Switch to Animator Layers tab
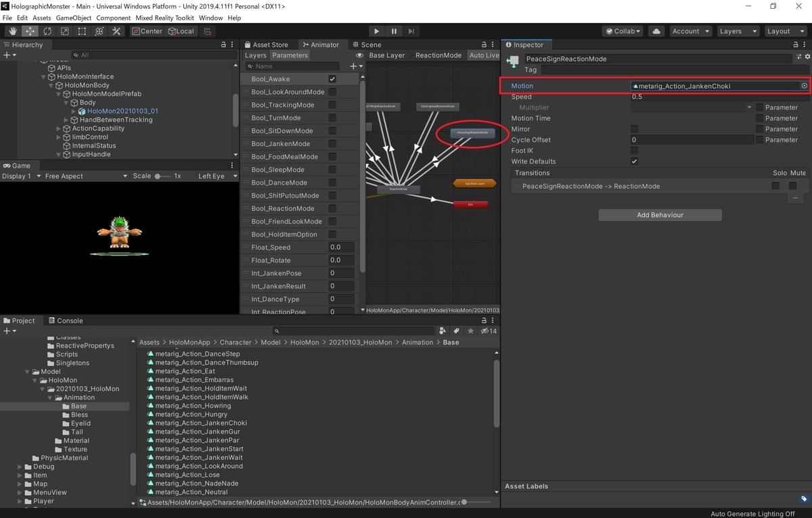 coord(256,55)
